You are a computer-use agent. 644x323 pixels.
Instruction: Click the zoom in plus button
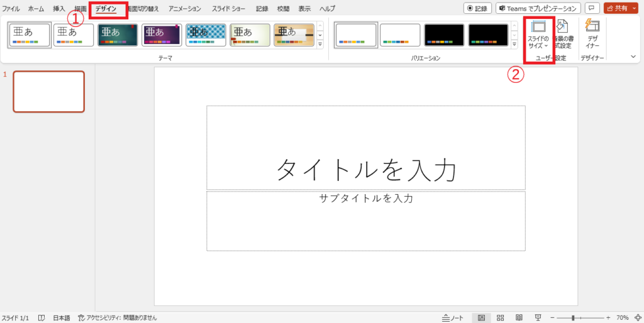pyautogui.click(x=608, y=318)
